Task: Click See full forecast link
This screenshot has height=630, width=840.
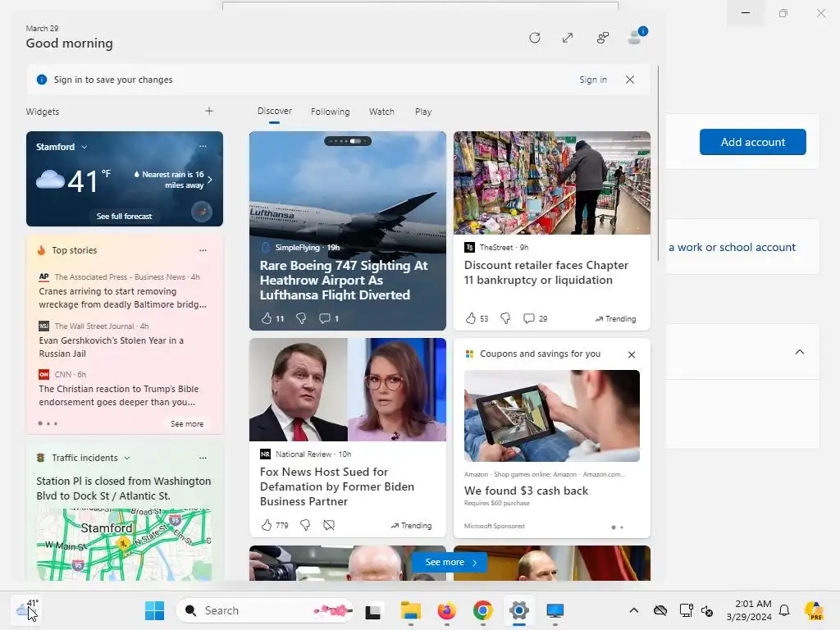Action: pos(125,216)
